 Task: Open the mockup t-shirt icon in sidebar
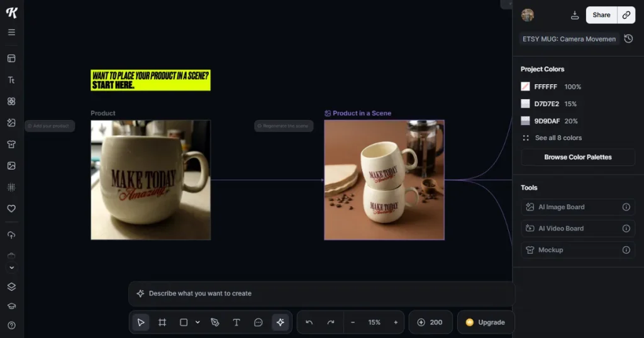click(11, 144)
